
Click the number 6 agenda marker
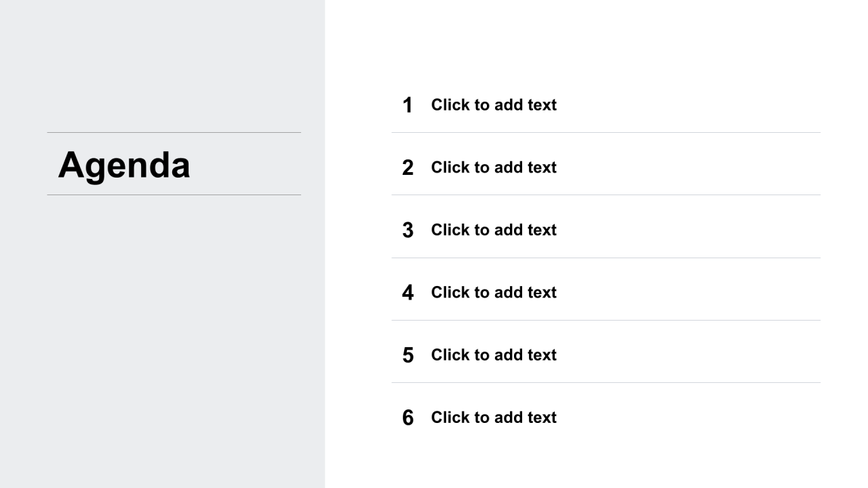408,418
